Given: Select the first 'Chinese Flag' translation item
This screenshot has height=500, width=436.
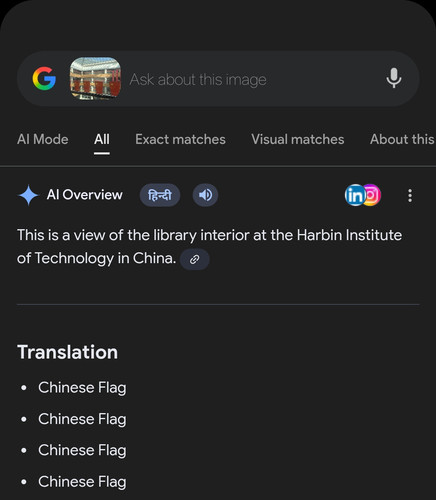Looking at the screenshot, I should [x=82, y=388].
